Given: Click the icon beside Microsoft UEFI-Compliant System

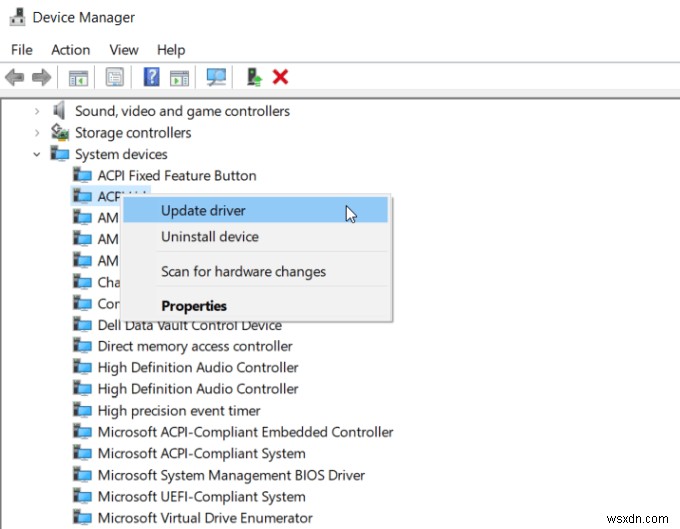Looking at the screenshot, I should (x=82, y=496).
